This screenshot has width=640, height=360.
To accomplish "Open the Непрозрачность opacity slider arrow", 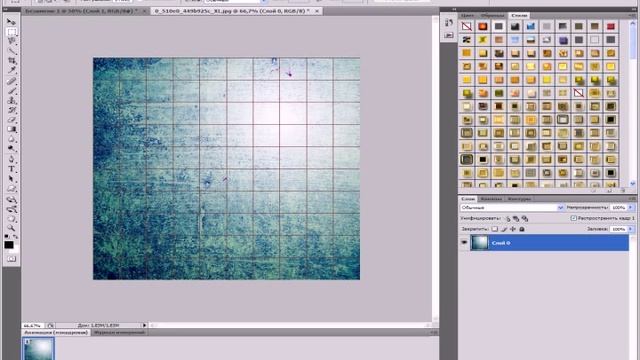I will [x=631, y=208].
